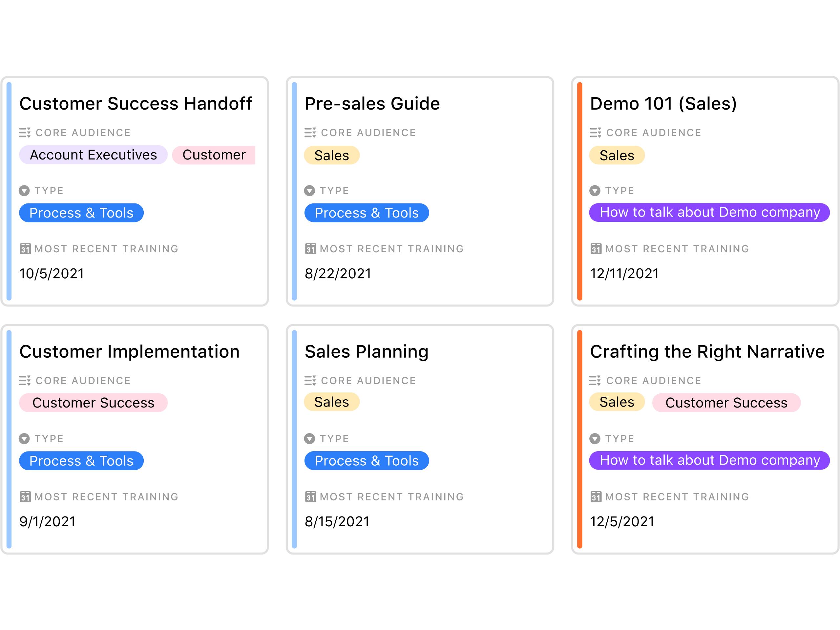Click the calendar icon in Demo 101 (Sales) card
The image size is (840, 630).
pos(596,249)
